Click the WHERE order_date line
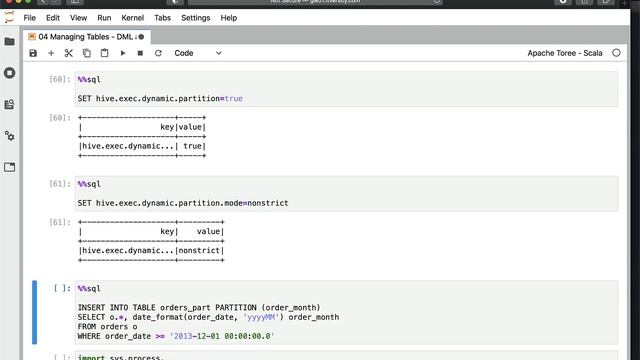 tap(176, 336)
